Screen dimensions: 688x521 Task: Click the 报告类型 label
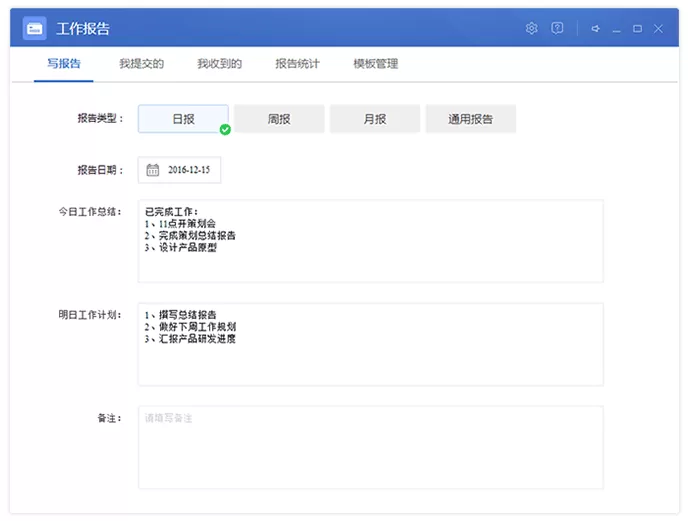coord(100,119)
